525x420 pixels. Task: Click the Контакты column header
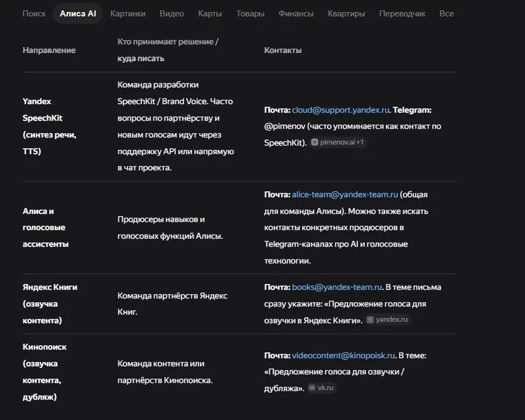coord(283,50)
